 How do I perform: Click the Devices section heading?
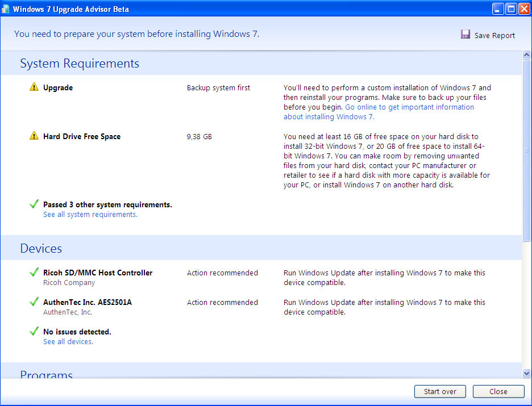click(x=41, y=248)
